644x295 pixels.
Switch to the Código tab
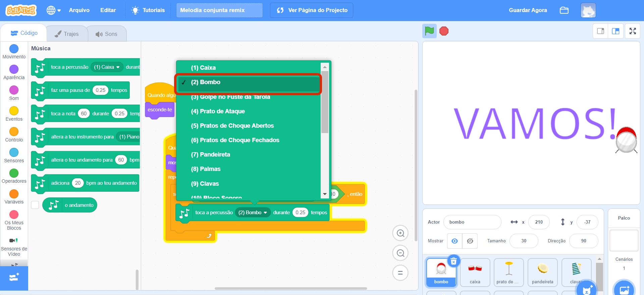coord(24,33)
